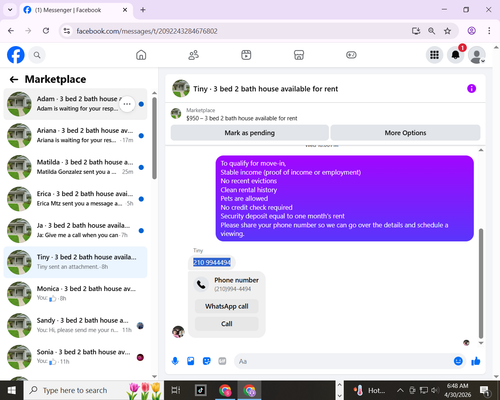Choose a sticker icon
This screenshot has height=400, width=500.
click(x=207, y=361)
